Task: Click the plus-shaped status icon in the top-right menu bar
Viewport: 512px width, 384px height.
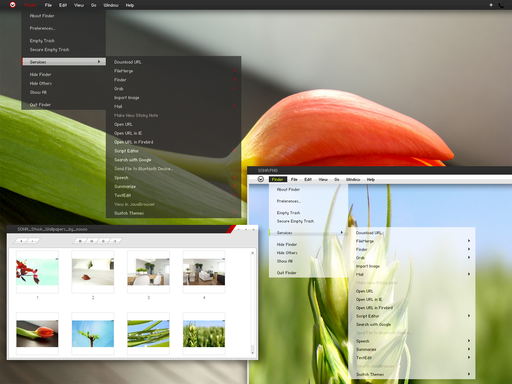Action: (x=491, y=5)
